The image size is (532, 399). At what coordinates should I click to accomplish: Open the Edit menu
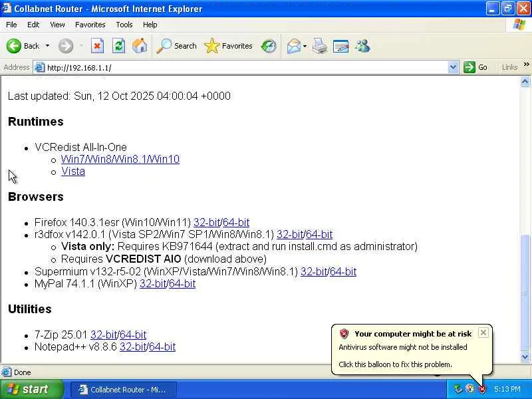(x=33, y=25)
